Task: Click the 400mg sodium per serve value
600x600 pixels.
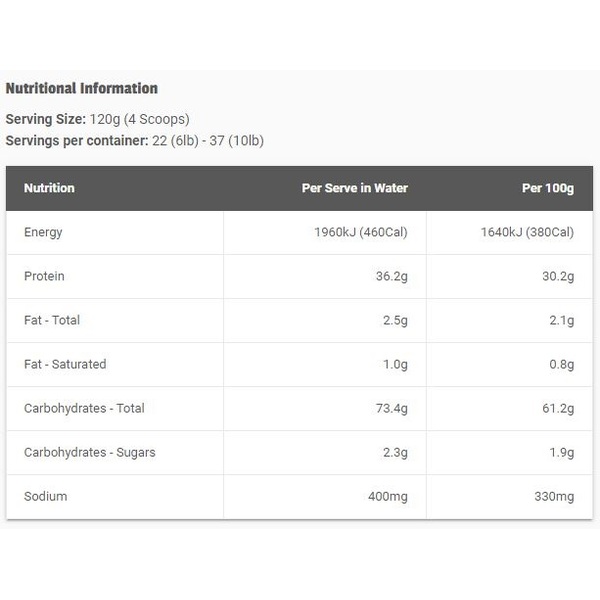Action: (x=388, y=497)
